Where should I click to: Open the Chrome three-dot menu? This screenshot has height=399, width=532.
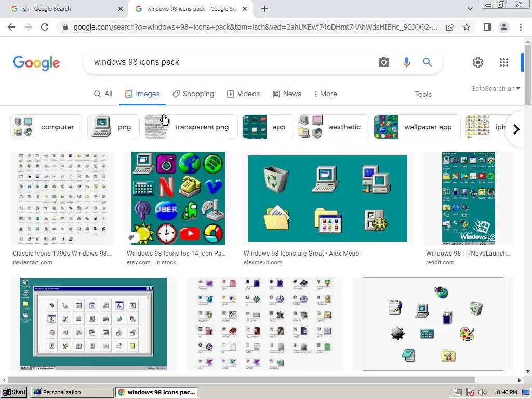[521, 27]
